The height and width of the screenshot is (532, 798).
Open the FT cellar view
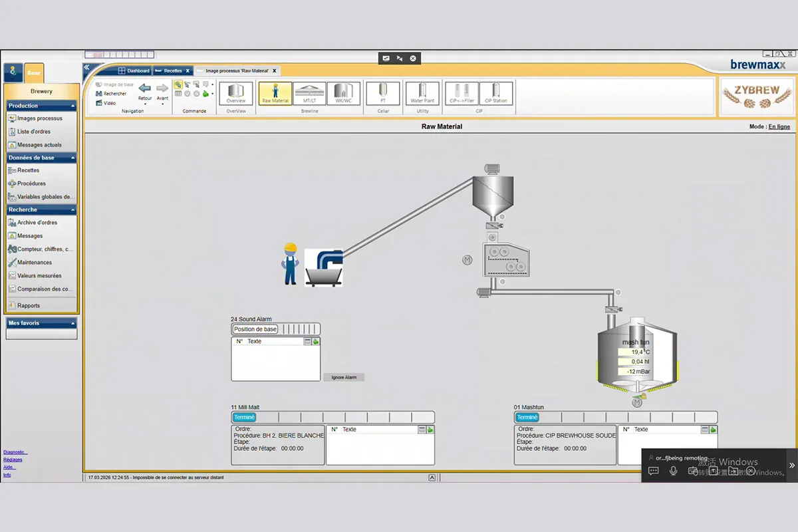coord(383,93)
